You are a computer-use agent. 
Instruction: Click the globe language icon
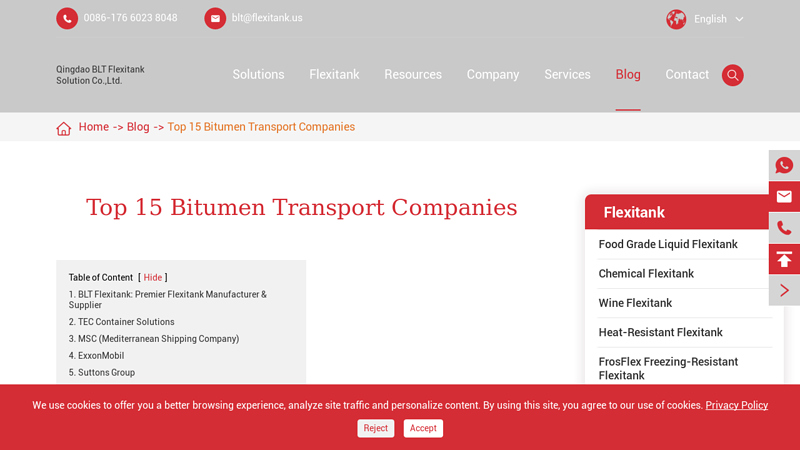(676, 19)
